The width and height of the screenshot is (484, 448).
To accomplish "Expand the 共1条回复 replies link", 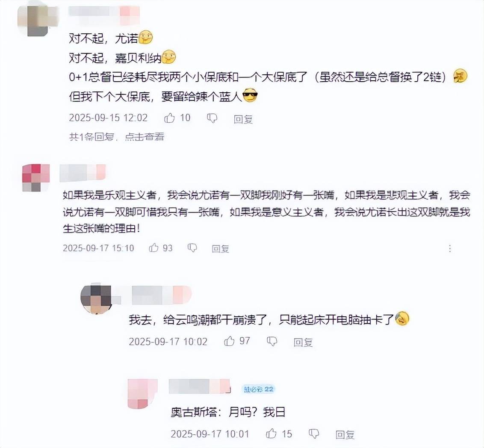I will click(x=117, y=137).
